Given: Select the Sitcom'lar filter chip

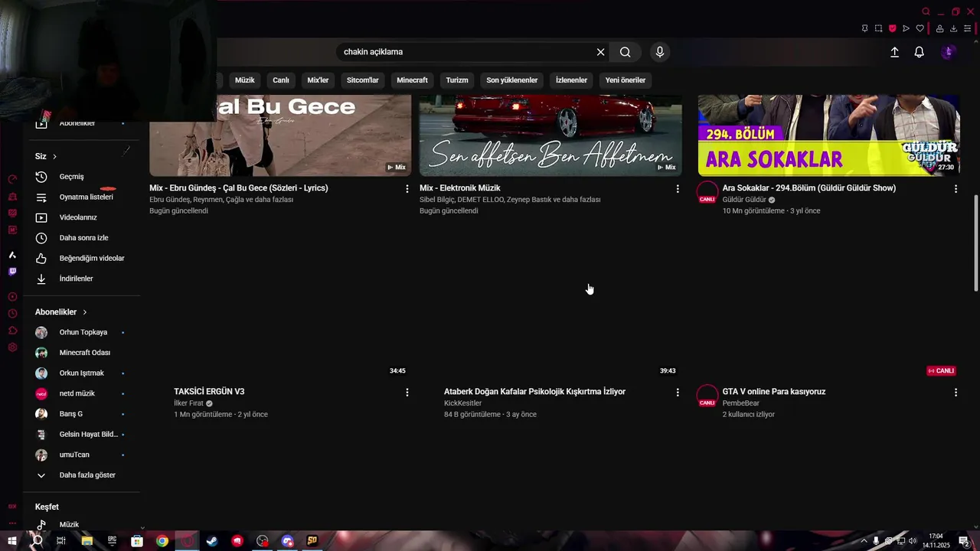Looking at the screenshot, I should click(363, 80).
